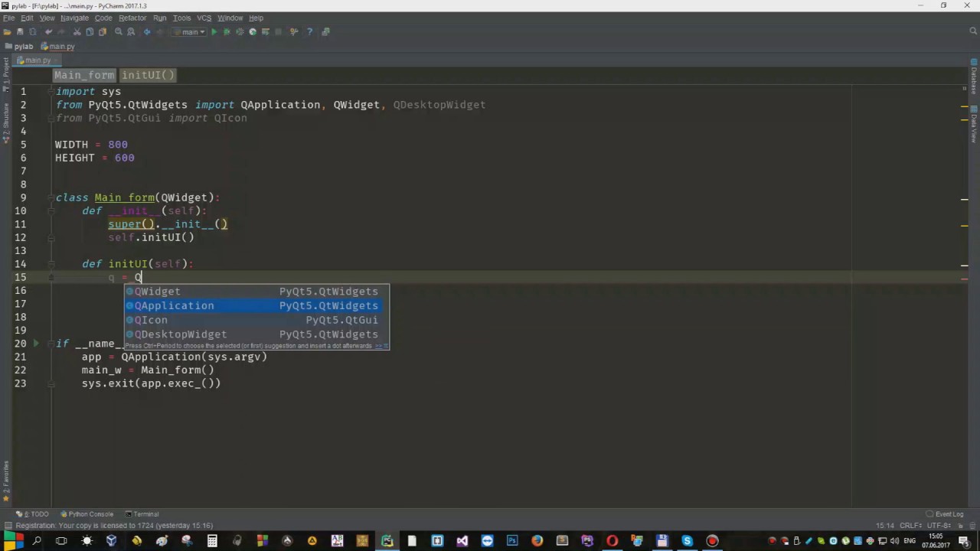Open Photoshop from the Windows taskbar
The width and height of the screenshot is (980, 551).
[x=512, y=541]
